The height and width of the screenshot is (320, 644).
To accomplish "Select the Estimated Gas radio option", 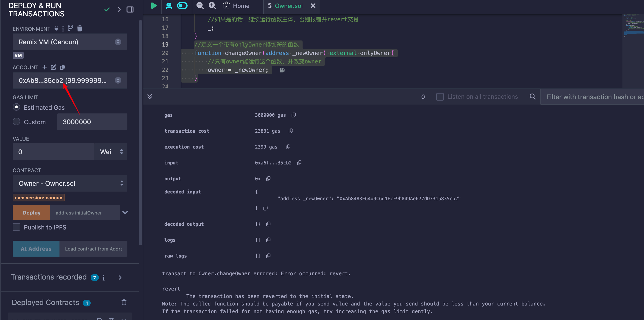I will (16, 107).
